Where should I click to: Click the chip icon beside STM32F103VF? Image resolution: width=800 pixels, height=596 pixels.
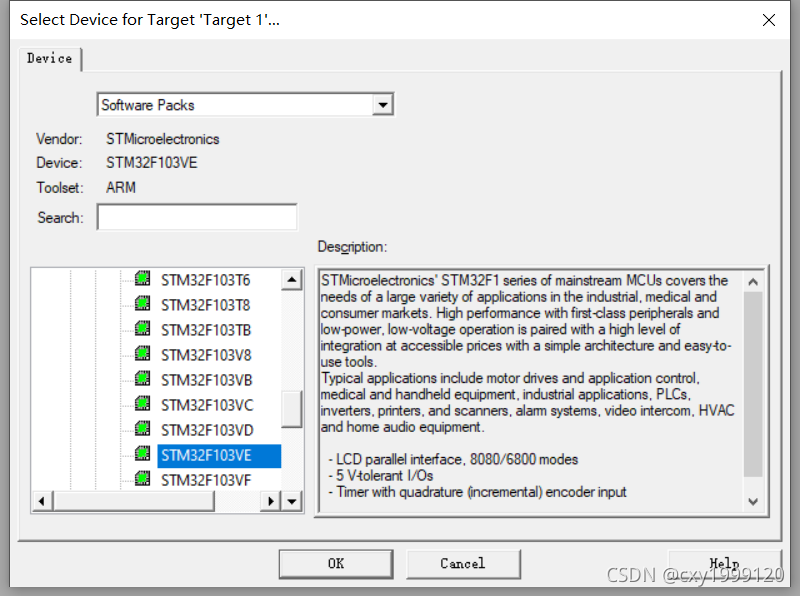click(143, 479)
